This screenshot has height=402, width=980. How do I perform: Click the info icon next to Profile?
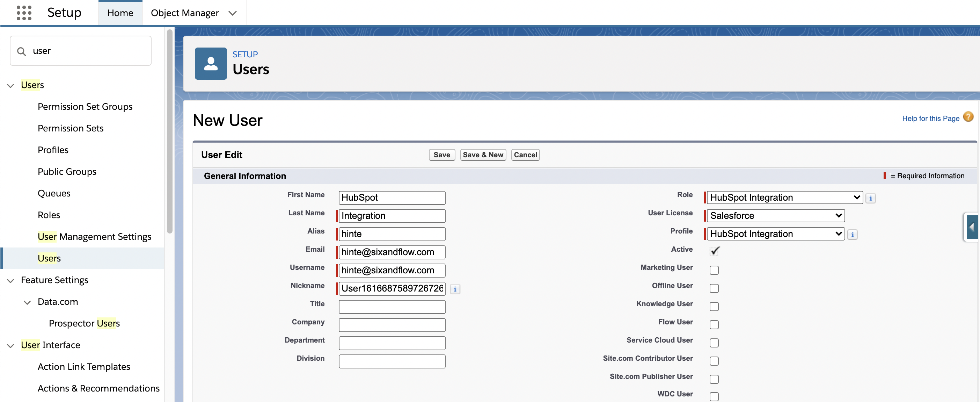(x=852, y=235)
